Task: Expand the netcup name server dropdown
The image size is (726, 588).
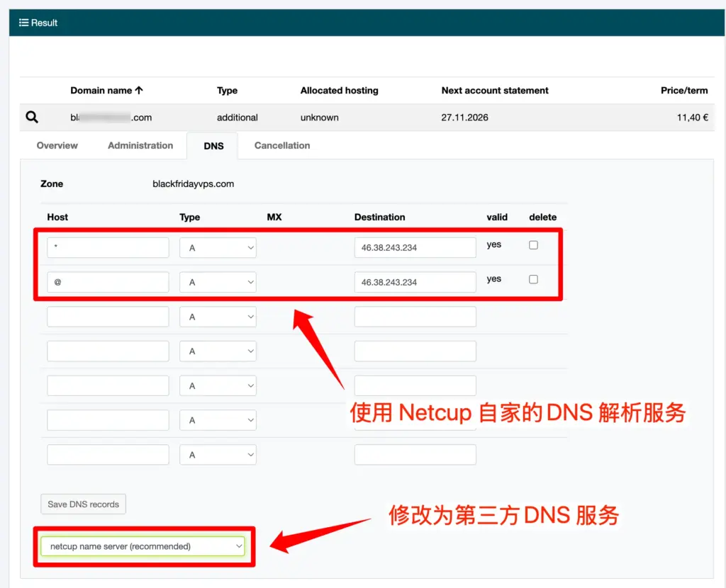Action: point(143,546)
